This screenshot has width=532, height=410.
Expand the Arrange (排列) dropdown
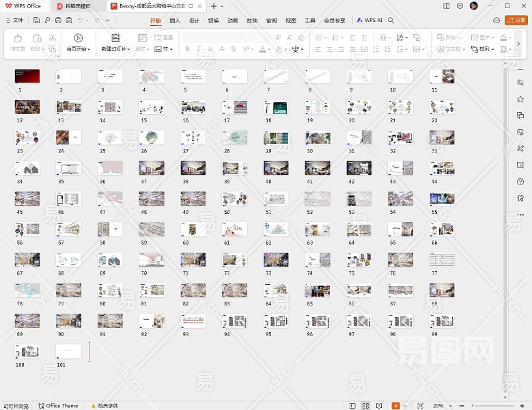pos(486,49)
